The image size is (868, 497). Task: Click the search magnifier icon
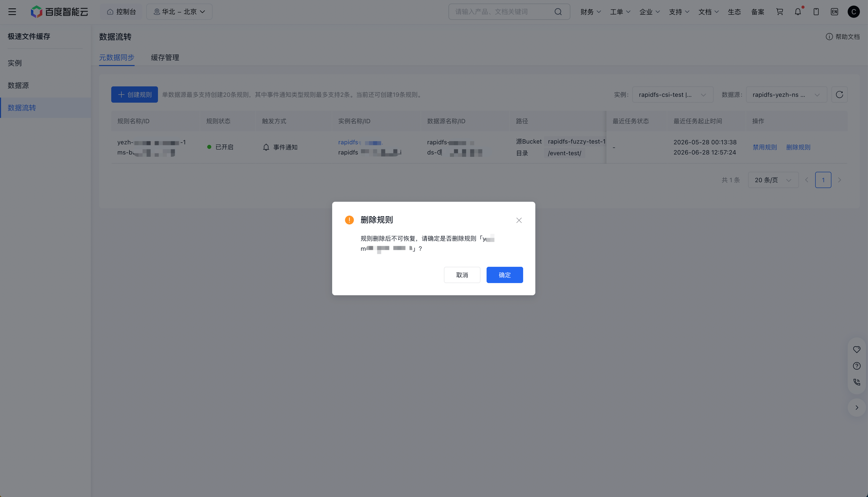tap(558, 12)
